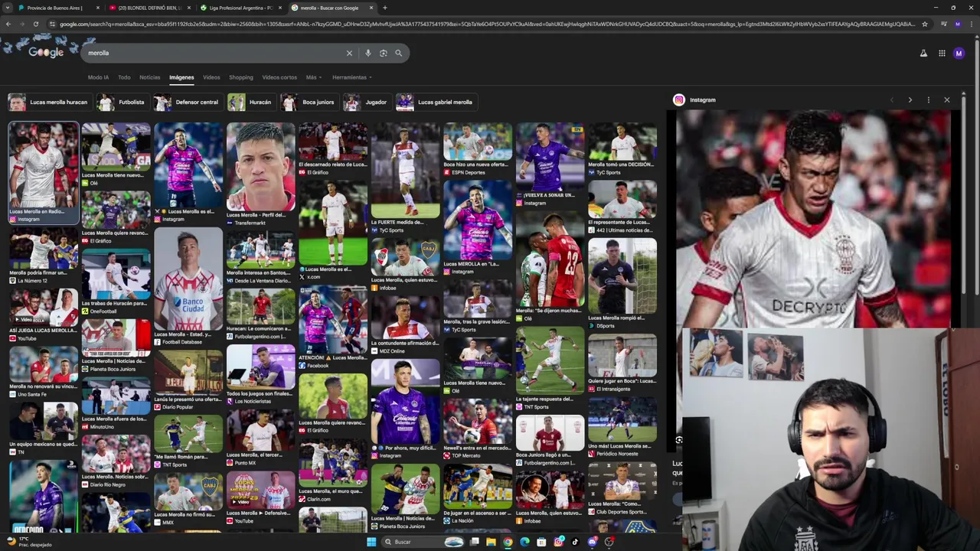Filter by Lucas gabriel merolla chip

436,102
